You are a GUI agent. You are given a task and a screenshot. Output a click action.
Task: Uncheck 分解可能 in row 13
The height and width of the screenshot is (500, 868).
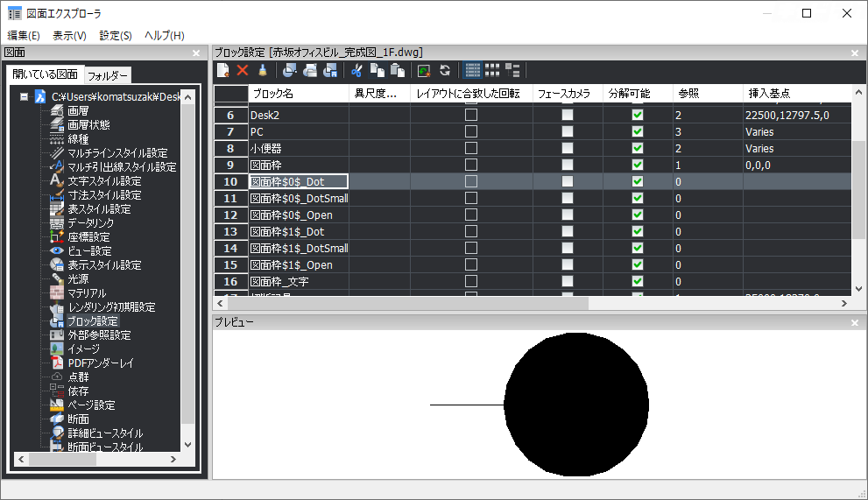click(638, 231)
